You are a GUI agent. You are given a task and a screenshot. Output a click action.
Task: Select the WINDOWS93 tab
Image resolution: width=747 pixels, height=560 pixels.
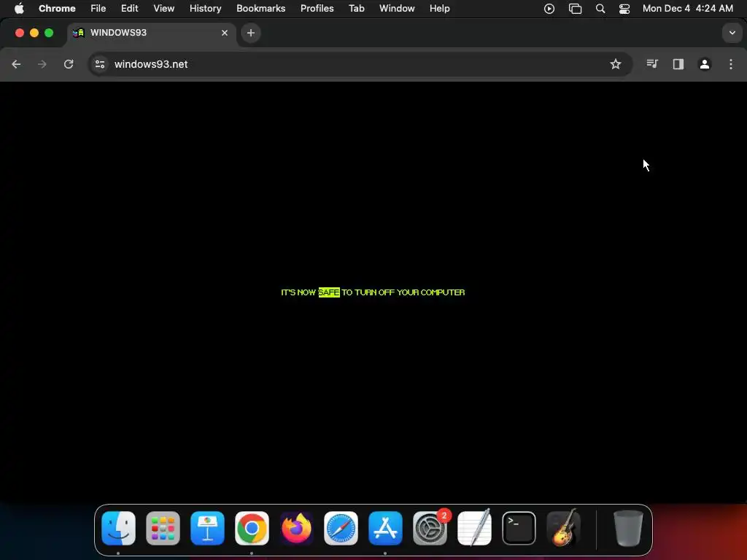pos(152,33)
